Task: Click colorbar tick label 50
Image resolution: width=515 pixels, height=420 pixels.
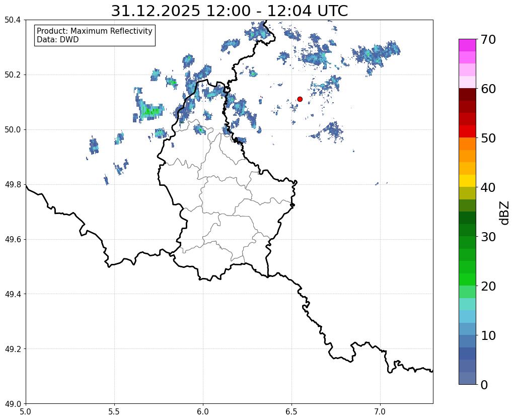Action: click(488, 138)
